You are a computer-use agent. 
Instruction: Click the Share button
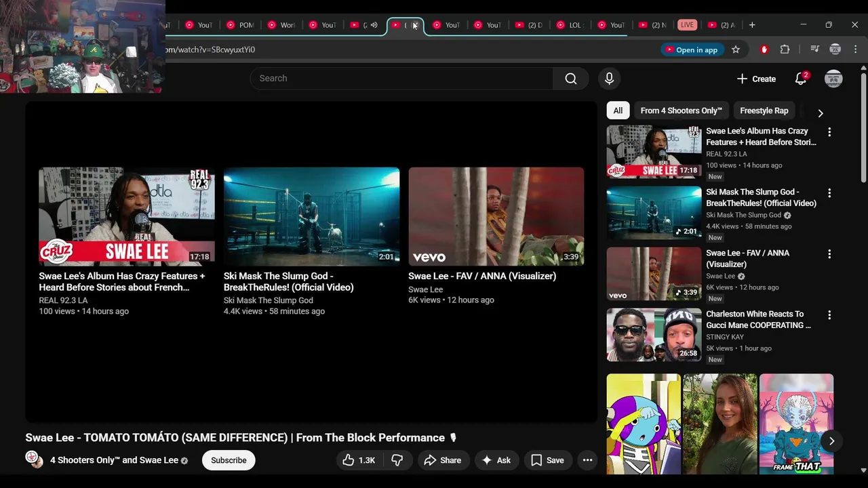[442, 460]
